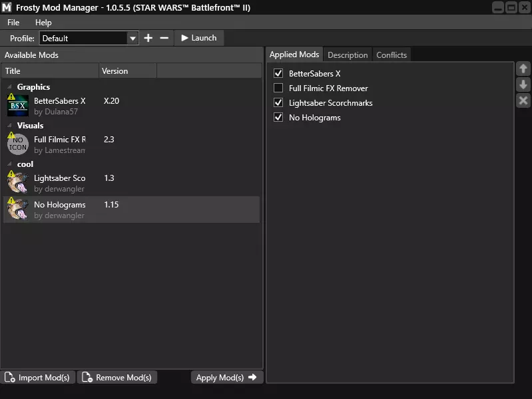Uncheck the BetterSabers X applied mod
532x399 pixels.
coord(278,73)
